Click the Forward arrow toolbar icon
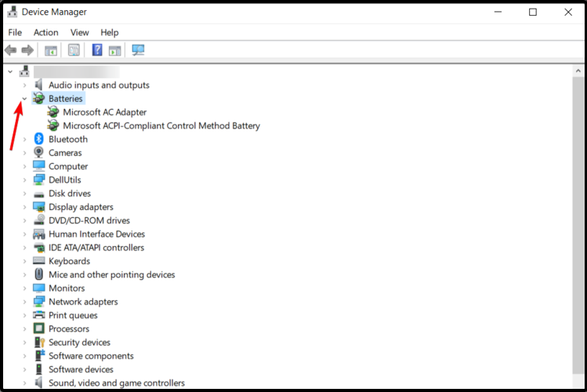This screenshot has width=587, height=392. (27, 50)
